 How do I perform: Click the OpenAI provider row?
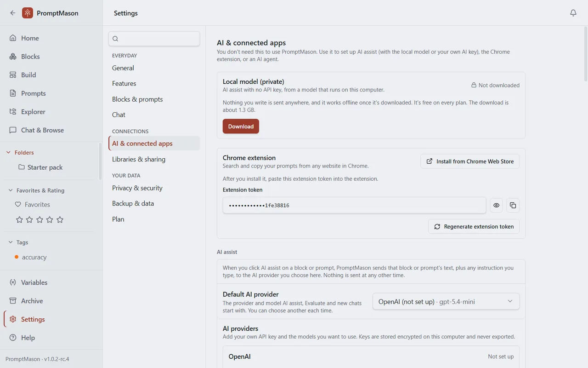[371, 356]
